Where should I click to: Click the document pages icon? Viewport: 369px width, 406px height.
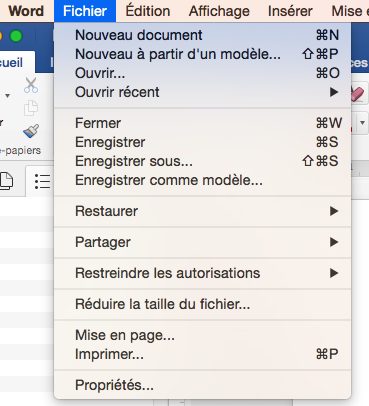[6, 181]
